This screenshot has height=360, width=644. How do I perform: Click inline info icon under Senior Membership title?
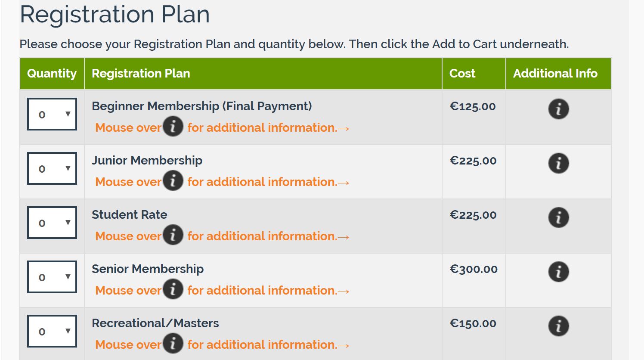(173, 289)
